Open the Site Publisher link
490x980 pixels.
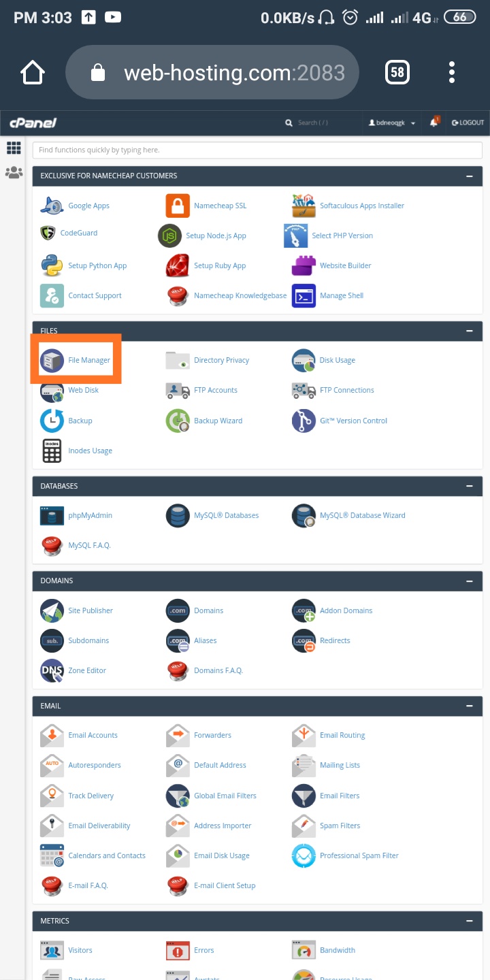[x=91, y=610]
